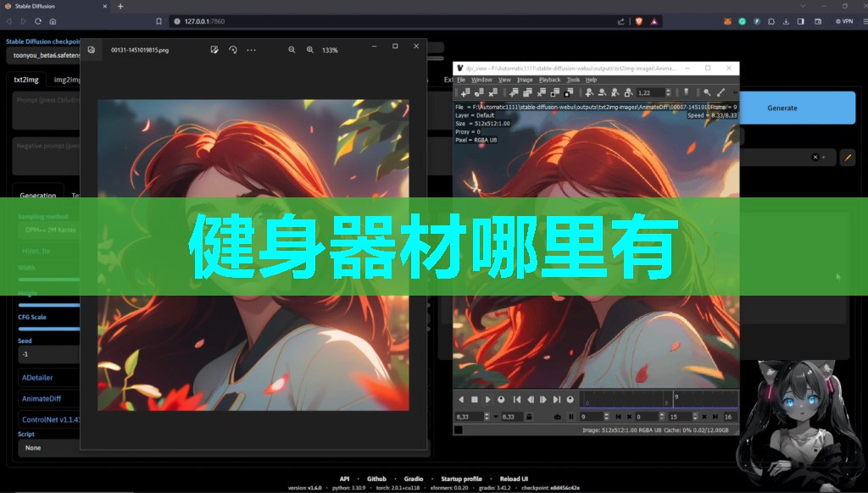Expand the ControlNet v1.1 section

point(50,419)
